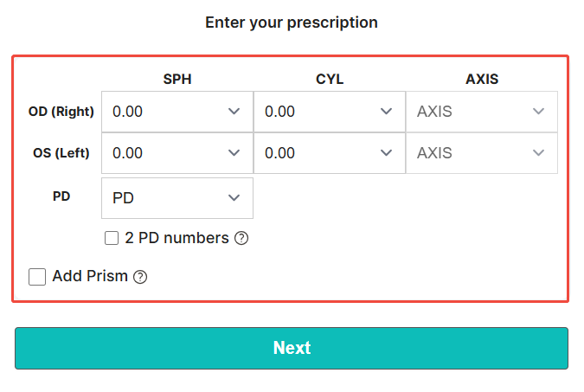Click the chevron arrow in OD Right AXIS field
584x392 pixels.
click(538, 112)
